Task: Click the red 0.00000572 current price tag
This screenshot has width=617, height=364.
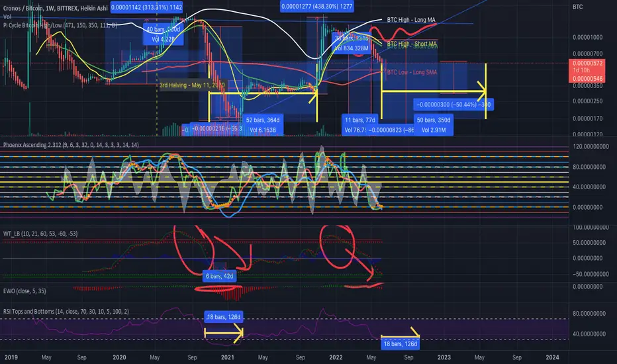Action: 587,63
